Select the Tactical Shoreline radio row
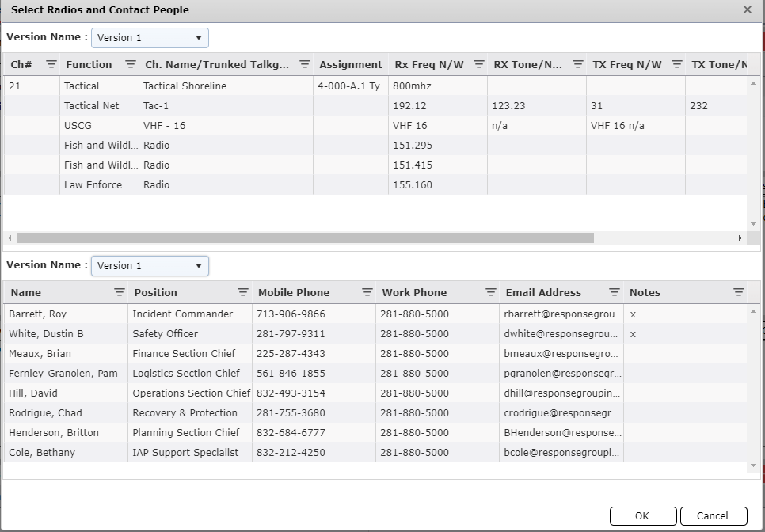This screenshot has width=765, height=532. (184, 86)
